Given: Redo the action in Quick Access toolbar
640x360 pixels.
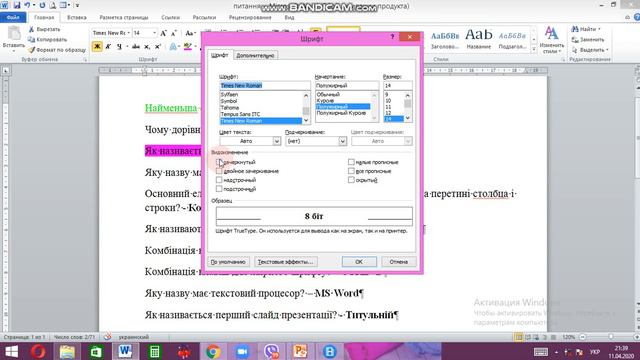Looking at the screenshot, I should pos(42,6).
